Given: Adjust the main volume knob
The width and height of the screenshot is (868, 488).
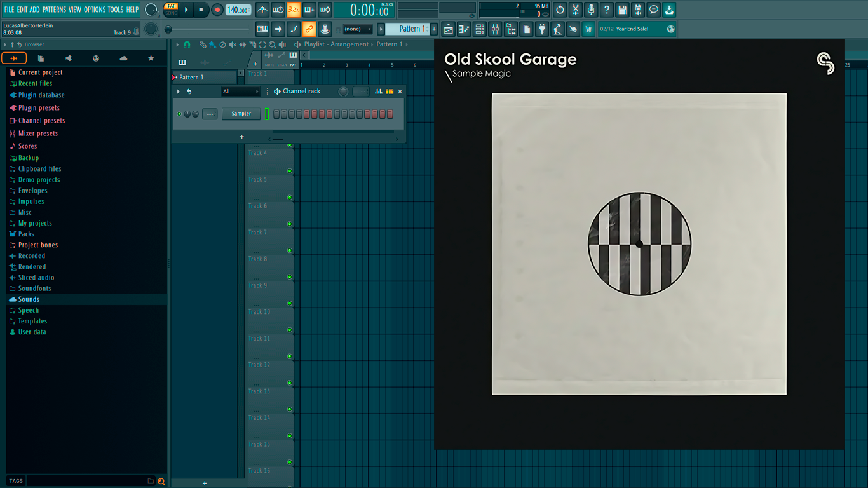Looking at the screenshot, I should pos(151,10).
